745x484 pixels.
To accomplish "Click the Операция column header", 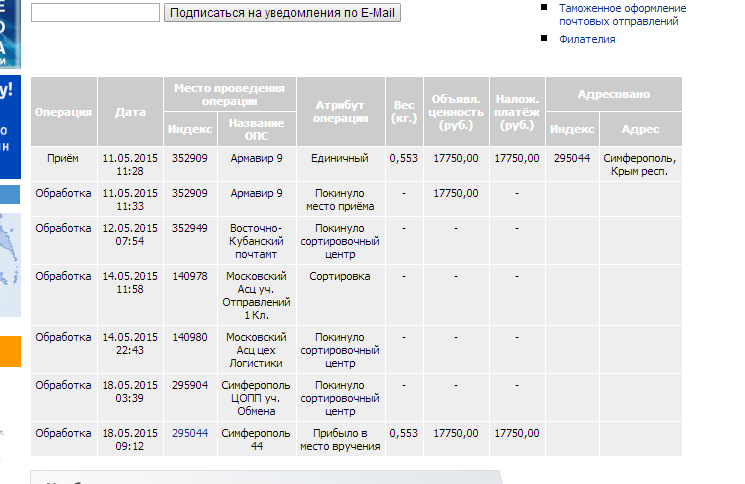I will pos(64,112).
